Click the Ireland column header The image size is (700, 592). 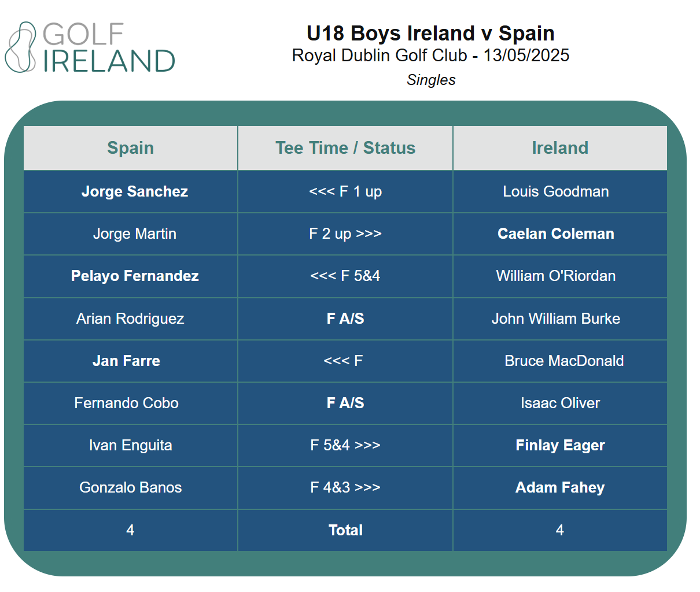coord(559,148)
